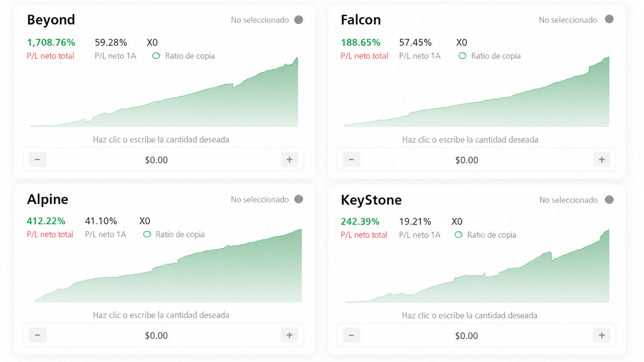Click Beyond's No seleccionado label
Viewport: 644px width, 362px height.
260,20
